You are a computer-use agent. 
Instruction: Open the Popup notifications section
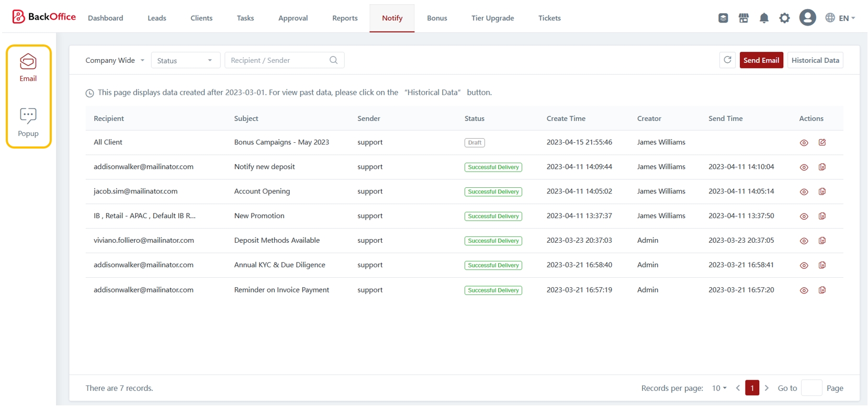point(28,123)
